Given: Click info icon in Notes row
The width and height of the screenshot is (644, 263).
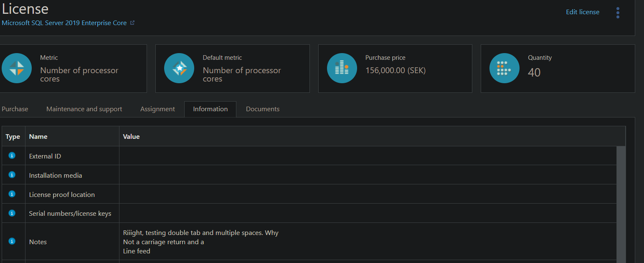Looking at the screenshot, I should [x=12, y=241].
